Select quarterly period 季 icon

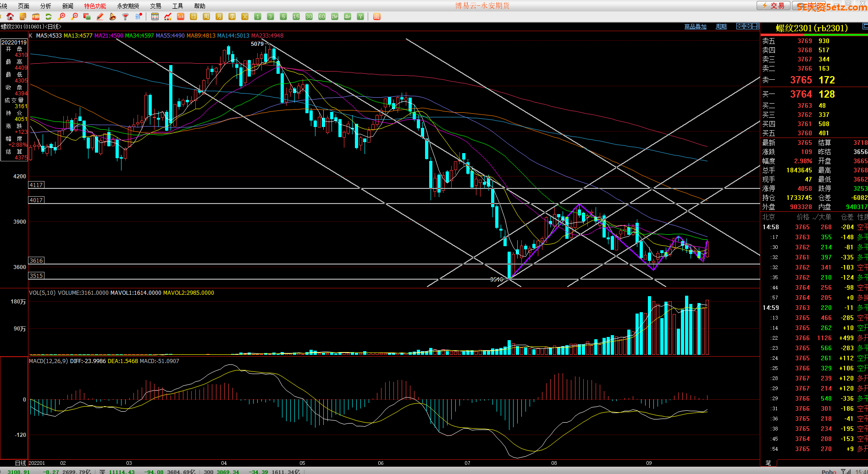[232, 17]
